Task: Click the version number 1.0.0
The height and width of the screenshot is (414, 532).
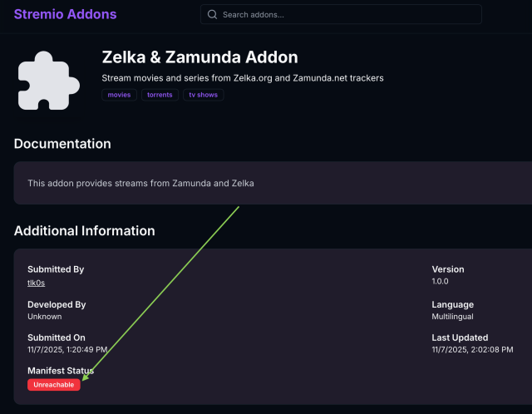Action: (441, 283)
